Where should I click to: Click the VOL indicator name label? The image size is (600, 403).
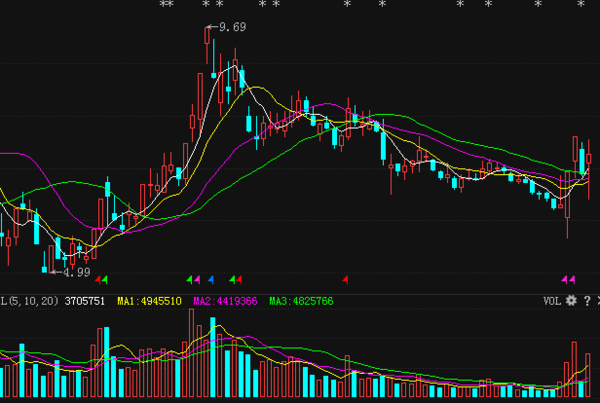(x=552, y=301)
